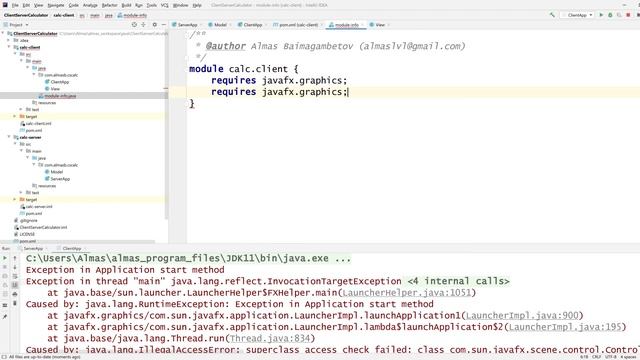The image size is (640, 360).
Task: Toggle soft-wrap in the console
Action: tap(15, 276)
